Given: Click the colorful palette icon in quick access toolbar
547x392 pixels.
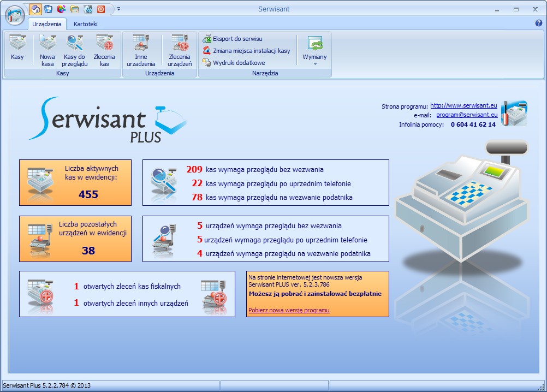Looking at the screenshot, I should tap(61, 9).
